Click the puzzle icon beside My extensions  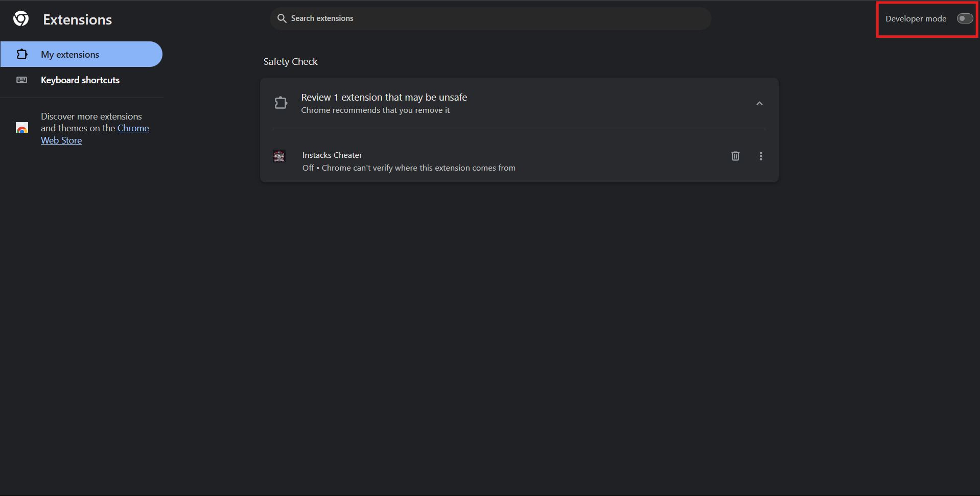22,54
